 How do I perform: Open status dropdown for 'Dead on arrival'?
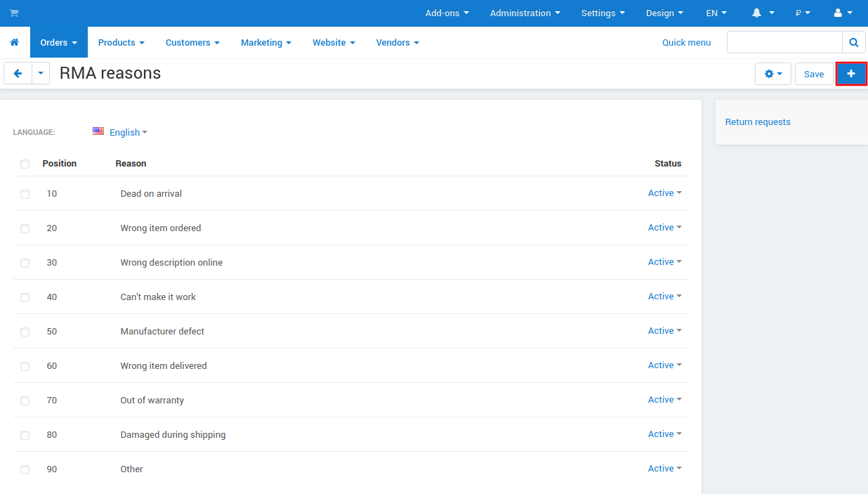click(x=664, y=193)
